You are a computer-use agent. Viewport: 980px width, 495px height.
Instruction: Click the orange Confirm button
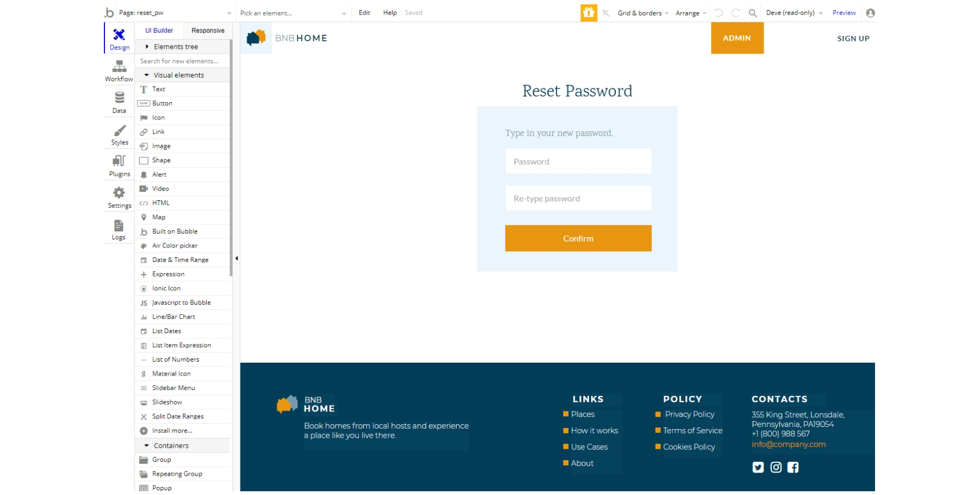(x=578, y=238)
